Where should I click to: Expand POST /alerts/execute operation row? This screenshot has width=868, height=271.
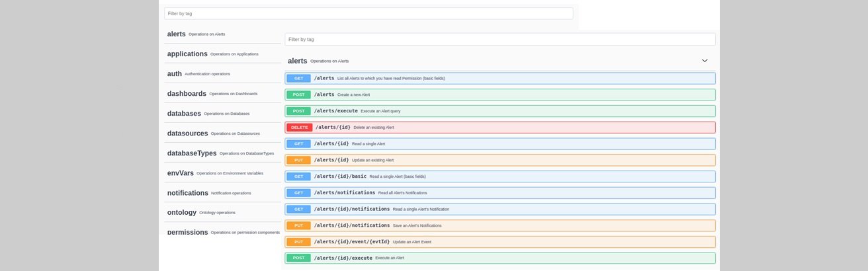[x=499, y=111]
